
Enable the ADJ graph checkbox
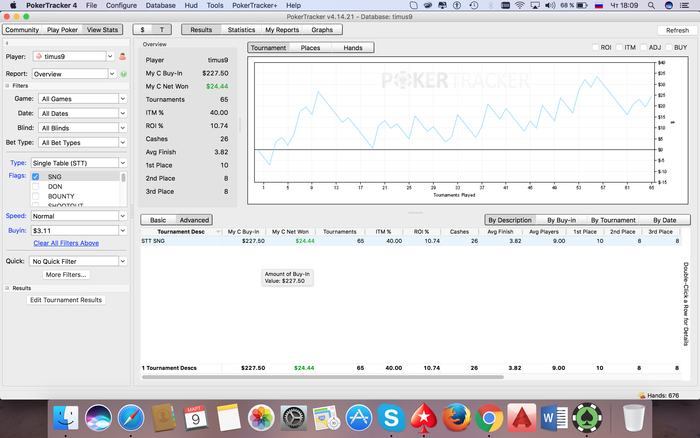coord(643,47)
